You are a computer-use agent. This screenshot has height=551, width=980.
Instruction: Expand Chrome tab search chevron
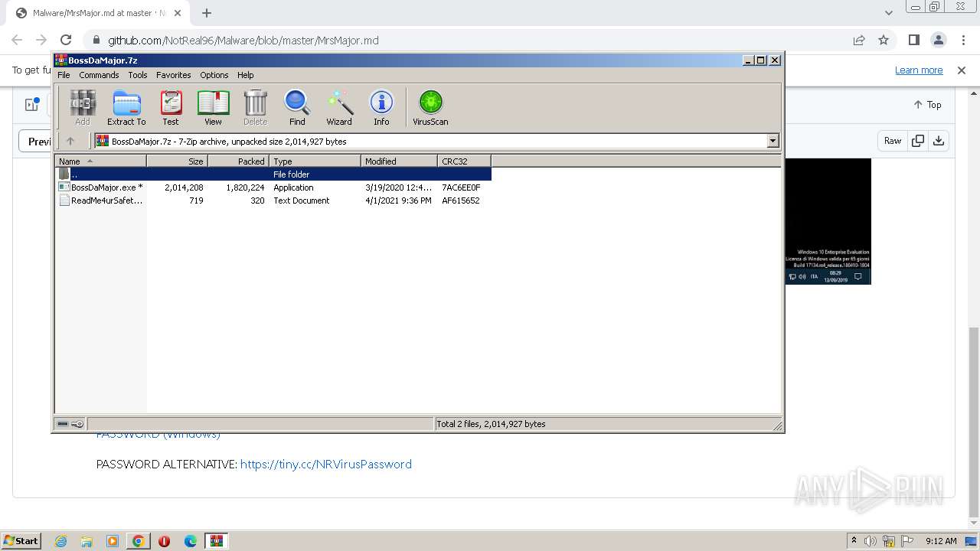point(888,13)
